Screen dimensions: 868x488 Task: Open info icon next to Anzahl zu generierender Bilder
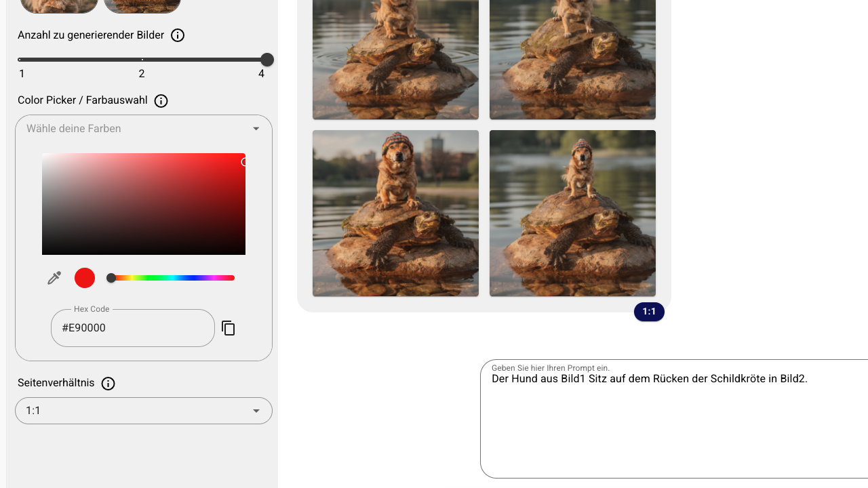coord(178,35)
